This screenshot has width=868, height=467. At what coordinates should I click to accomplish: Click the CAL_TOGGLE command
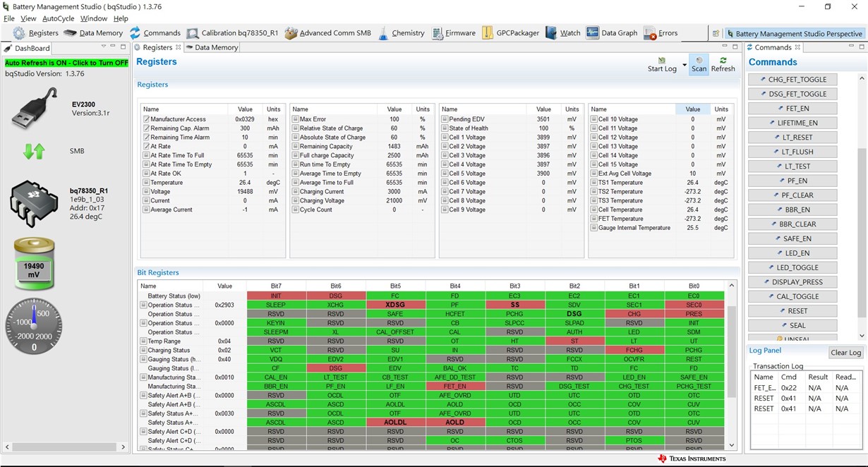pyautogui.click(x=792, y=296)
